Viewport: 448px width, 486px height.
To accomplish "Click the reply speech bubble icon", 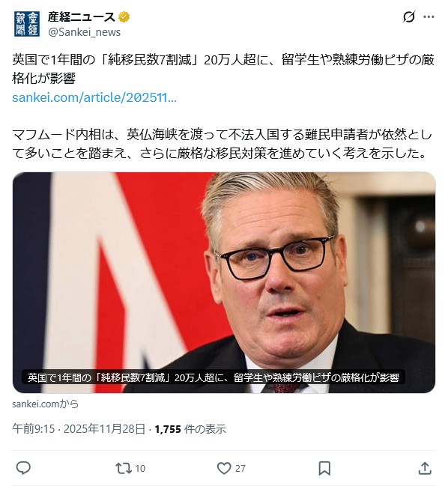I will click(23, 468).
